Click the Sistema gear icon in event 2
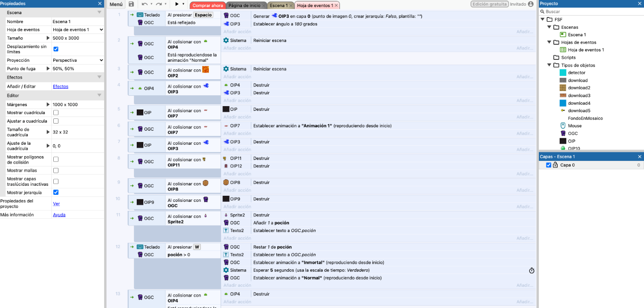This screenshot has height=308, width=644. (x=226, y=41)
